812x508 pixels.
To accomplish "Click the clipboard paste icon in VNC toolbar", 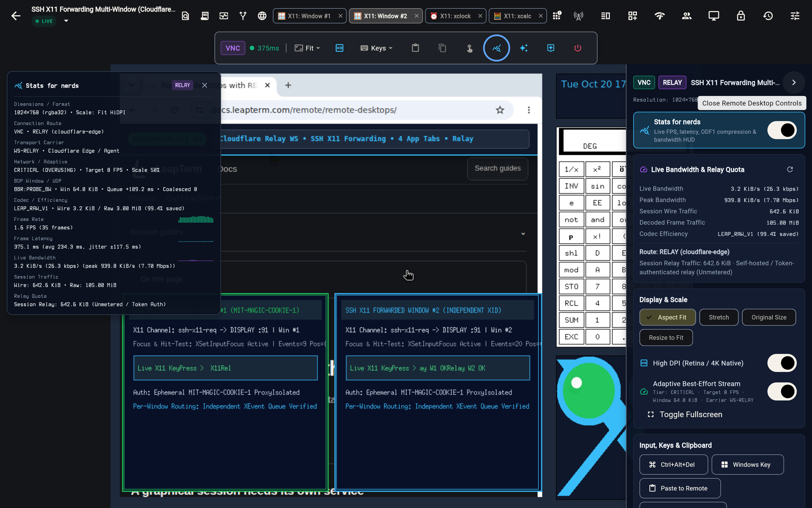I will (x=415, y=48).
